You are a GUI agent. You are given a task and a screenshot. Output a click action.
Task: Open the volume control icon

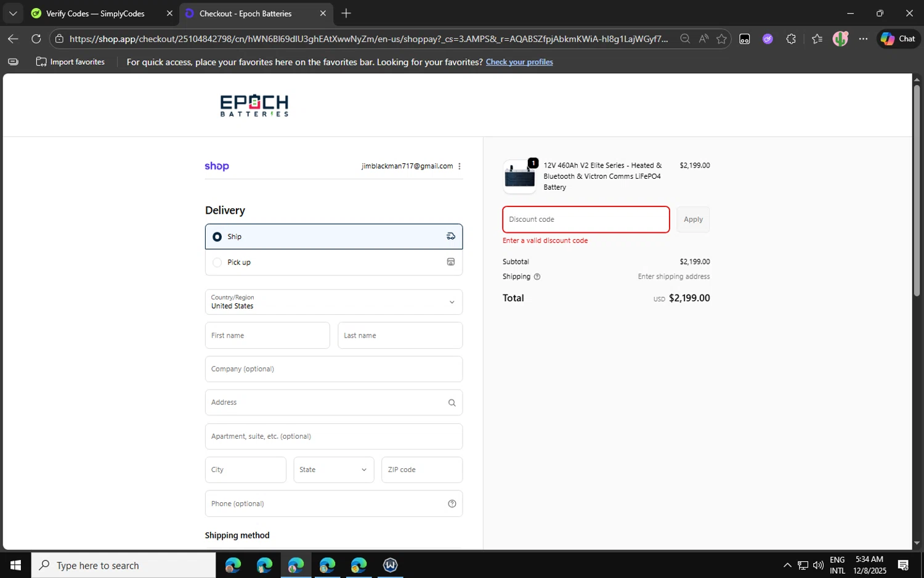coord(818,565)
